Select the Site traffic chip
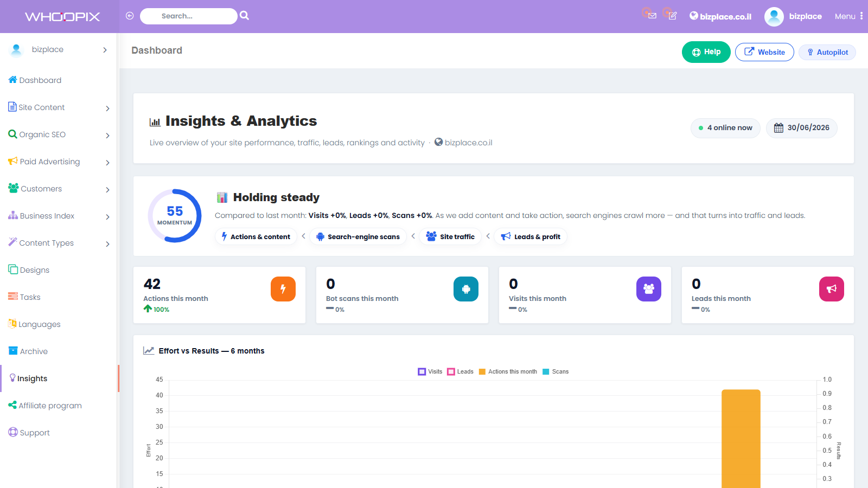The height and width of the screenshot is (488, 868). click(x=450, y=236)
